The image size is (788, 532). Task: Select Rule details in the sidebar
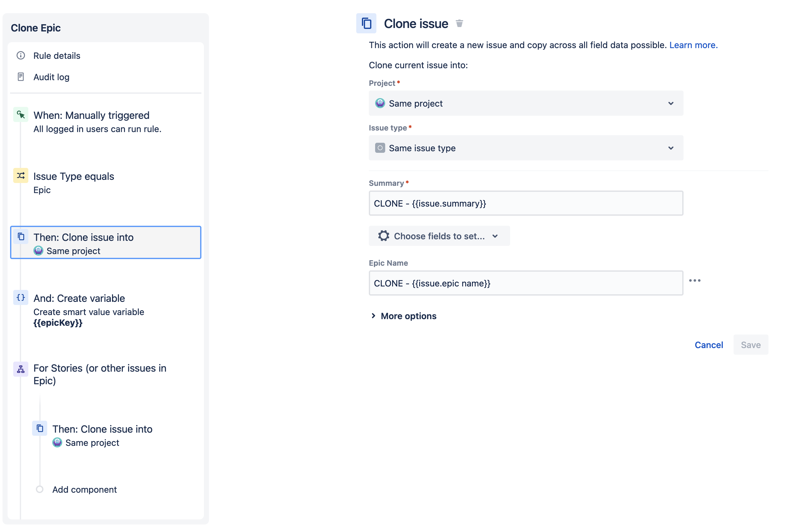click(x=56, y=56)
